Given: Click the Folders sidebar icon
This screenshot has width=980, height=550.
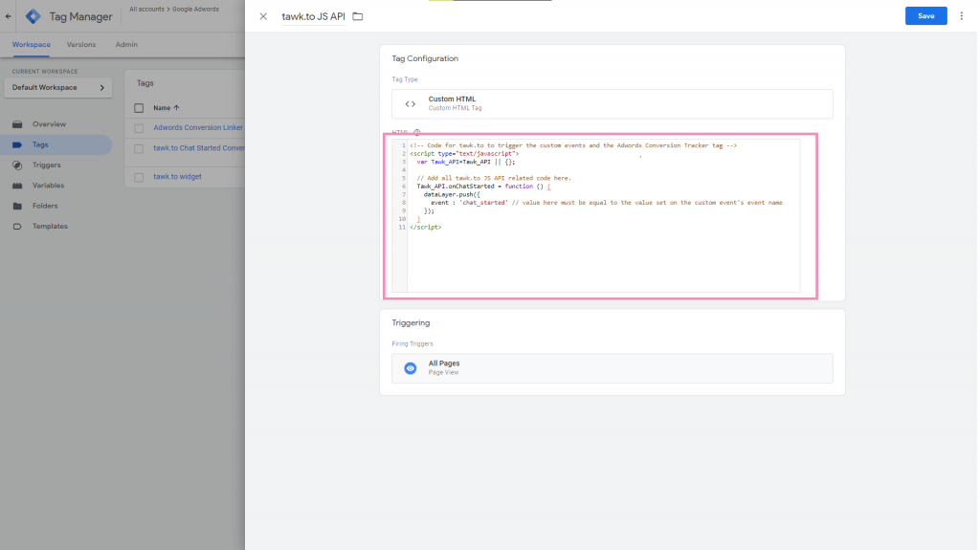Looking at the screenshot, I should click(x=17, y=206).
